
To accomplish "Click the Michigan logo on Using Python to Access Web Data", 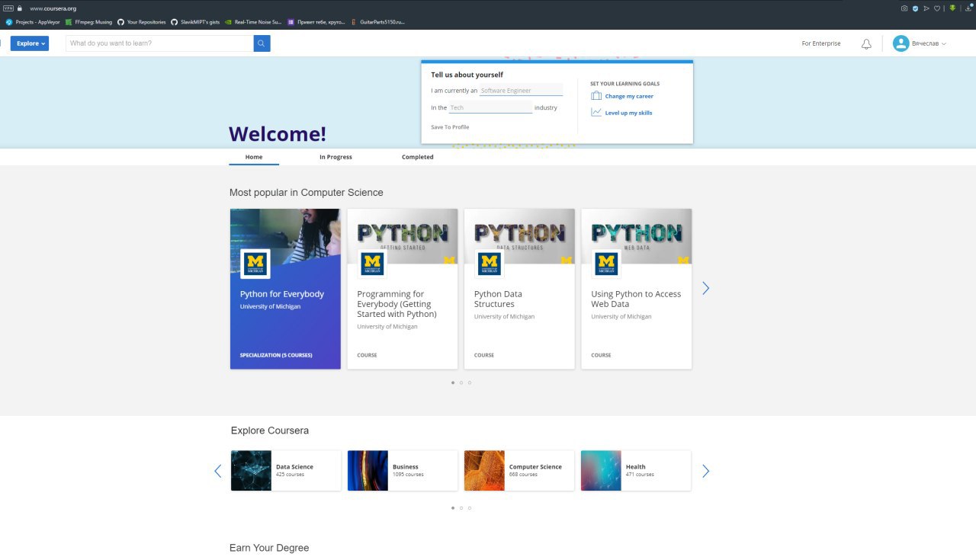I will (x=606, y=264).
